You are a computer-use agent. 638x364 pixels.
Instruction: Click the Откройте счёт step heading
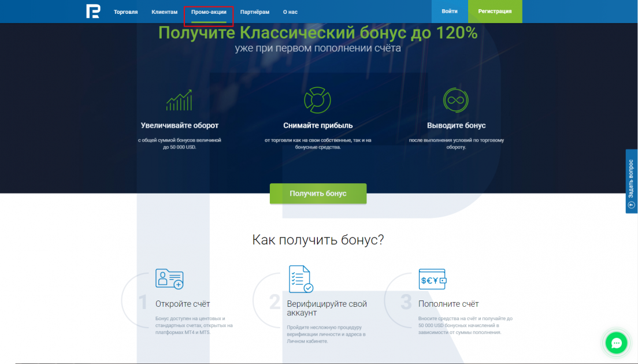click(x=183, y=304)
